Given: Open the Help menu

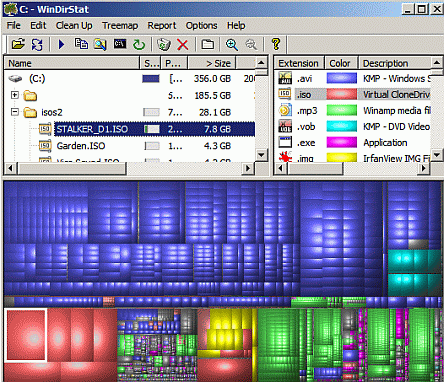Looking at the screenshot, I should pyautogui.click(x=236, y=26).
